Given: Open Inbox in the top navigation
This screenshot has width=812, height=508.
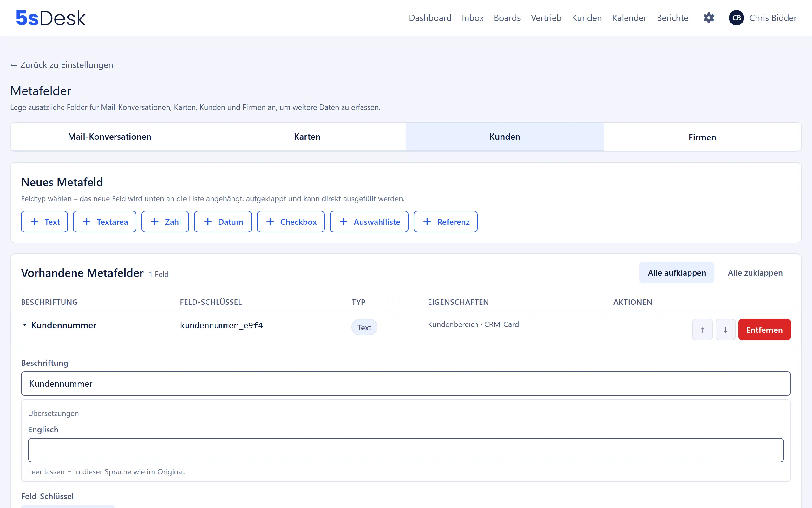Looking at the screenshot, I should [x=472, y=18].
